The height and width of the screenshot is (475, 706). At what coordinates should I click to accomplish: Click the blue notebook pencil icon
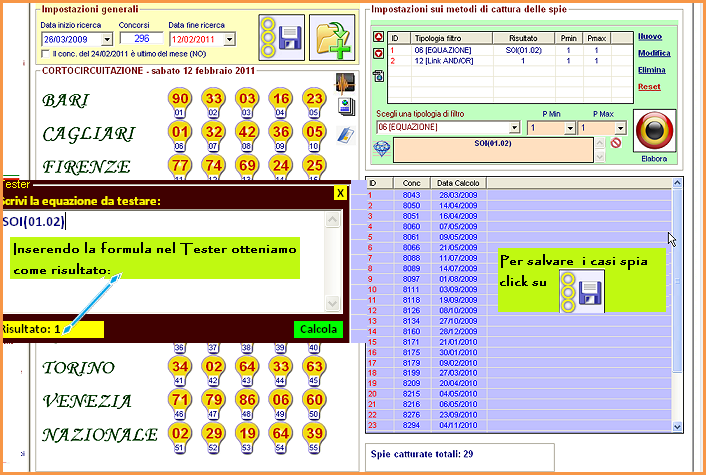345,135
